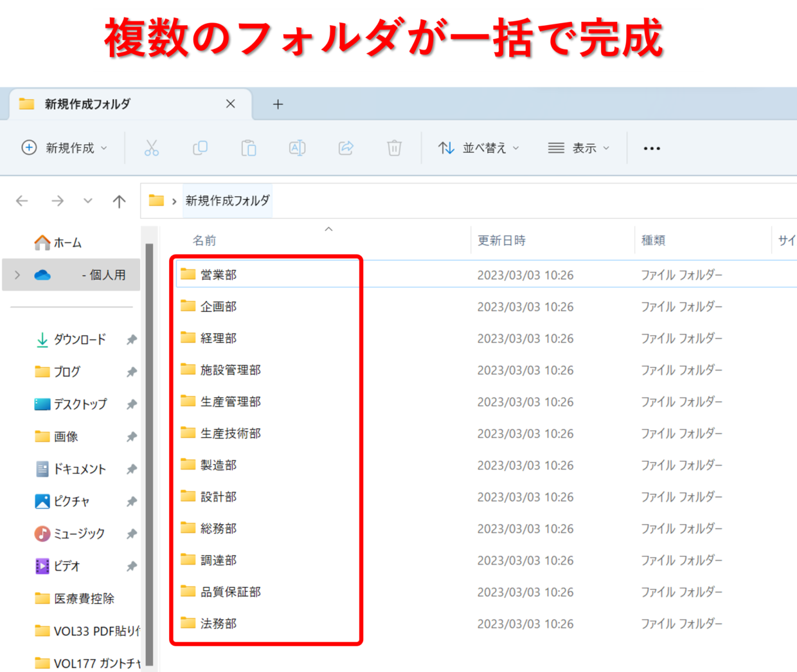Image resolution: width=797 pixels, height=672 pixels.
Task: Click the breadcrumb chevron before 新規作成フォルダ
Action: coord(174,201)
